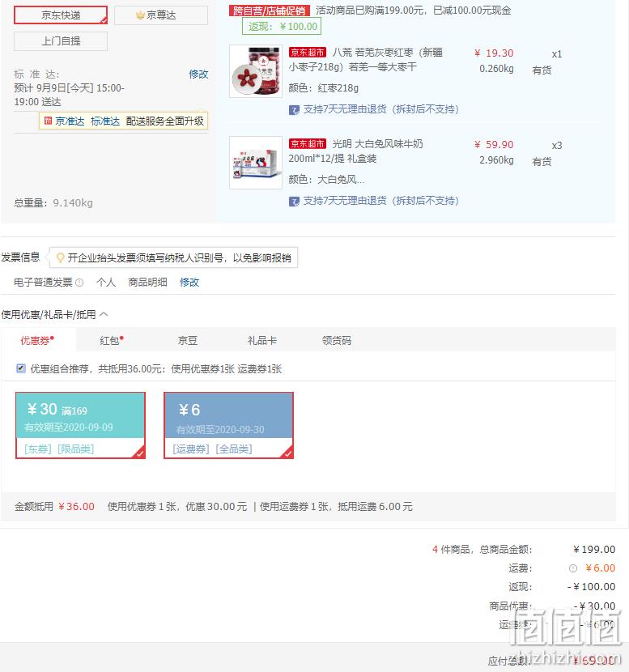Click 7-day return icon under milk item
The image size is (629, 672).
point(294,202)
